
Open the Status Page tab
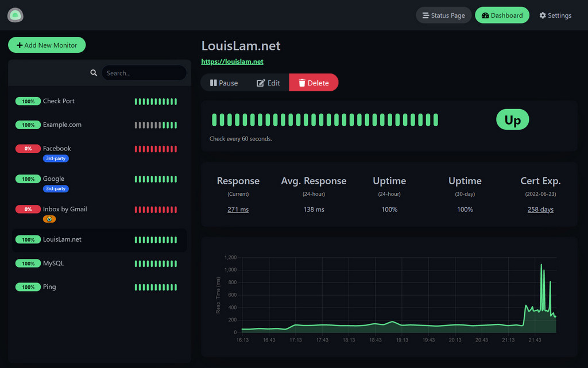coord(443,16)
